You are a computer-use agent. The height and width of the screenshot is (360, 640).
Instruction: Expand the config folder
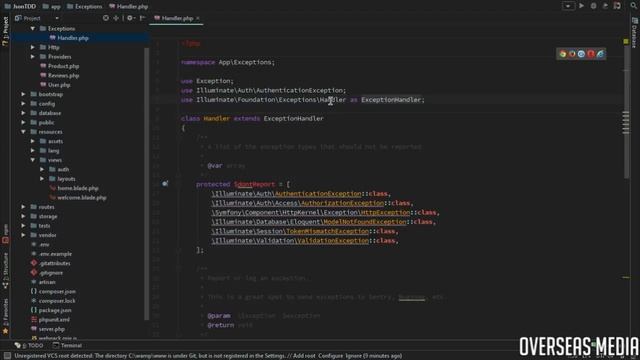pyautogui.click(x=23, y=104)
